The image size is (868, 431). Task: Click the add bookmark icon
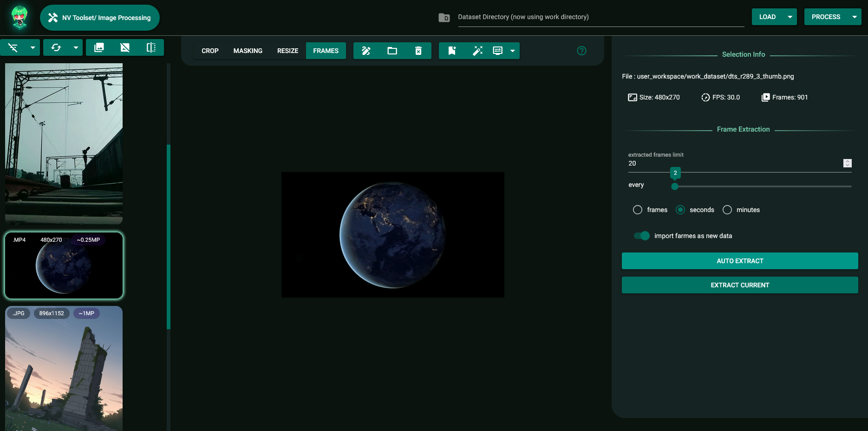452,51
